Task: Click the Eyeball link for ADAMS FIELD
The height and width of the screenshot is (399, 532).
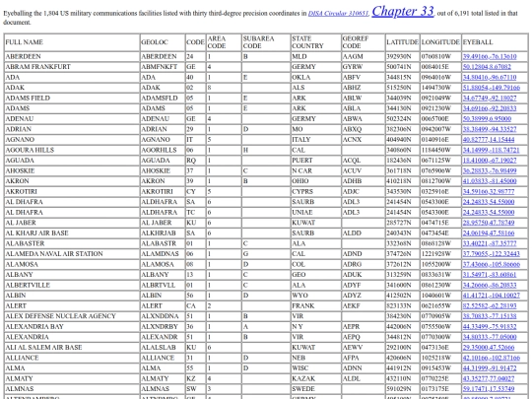Action: pos(490,99)
